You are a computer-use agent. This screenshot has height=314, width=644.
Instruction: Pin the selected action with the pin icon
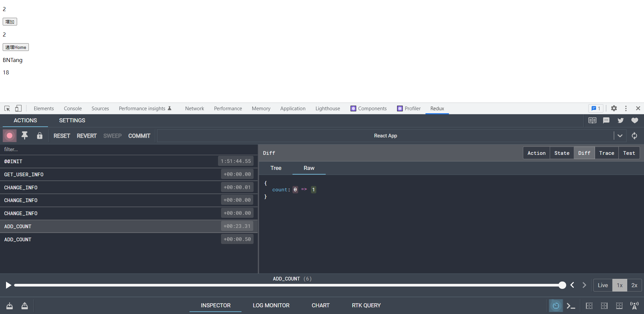click(x=24, y=135)
